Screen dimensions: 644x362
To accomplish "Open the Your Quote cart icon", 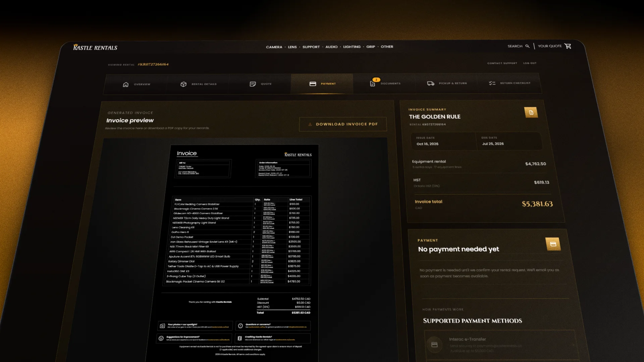I will tap(568, 46).
